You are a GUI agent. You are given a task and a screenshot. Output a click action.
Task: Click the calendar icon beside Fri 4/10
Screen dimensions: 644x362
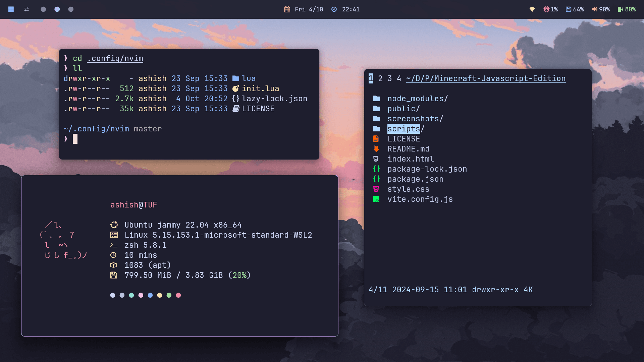(x=287, y=9)
